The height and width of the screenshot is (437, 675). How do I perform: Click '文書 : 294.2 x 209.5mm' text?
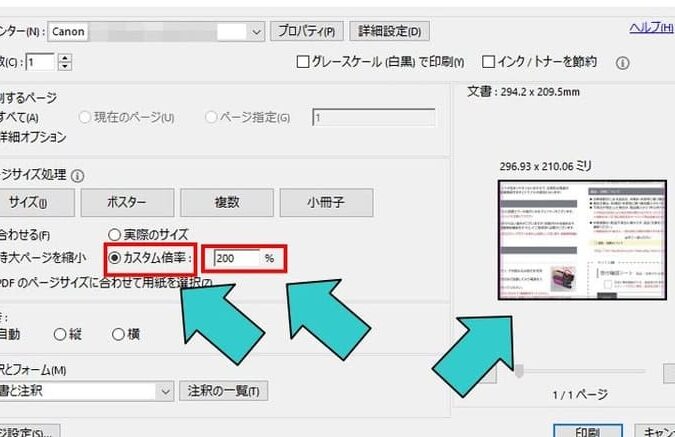523,92
